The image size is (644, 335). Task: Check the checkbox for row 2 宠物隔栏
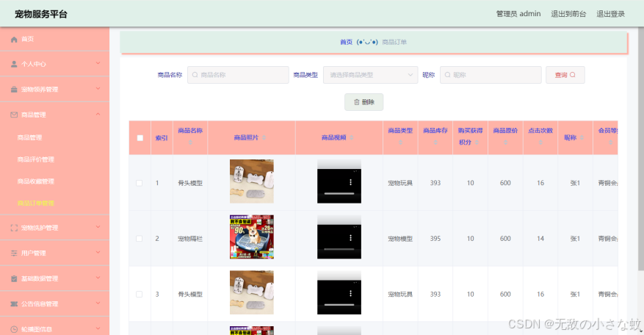coord(140,239)
